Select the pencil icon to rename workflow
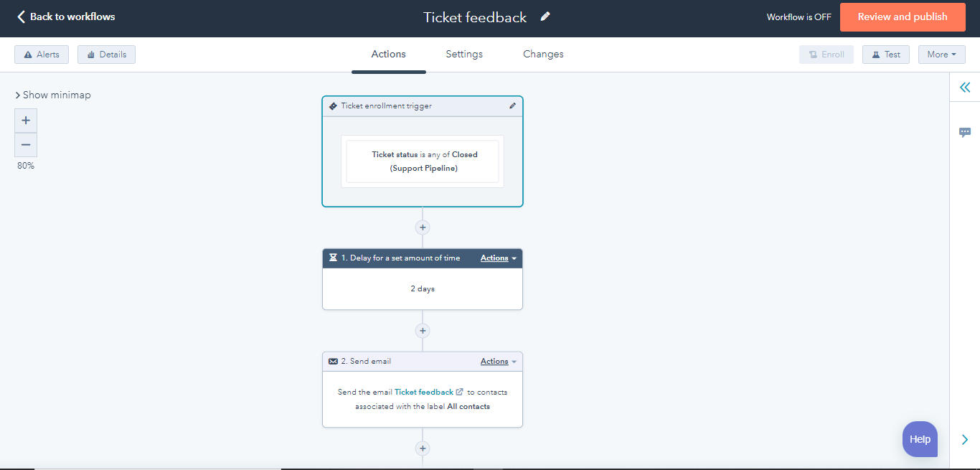The height and width of the screenshot is (470, 980). click(545, 16)
